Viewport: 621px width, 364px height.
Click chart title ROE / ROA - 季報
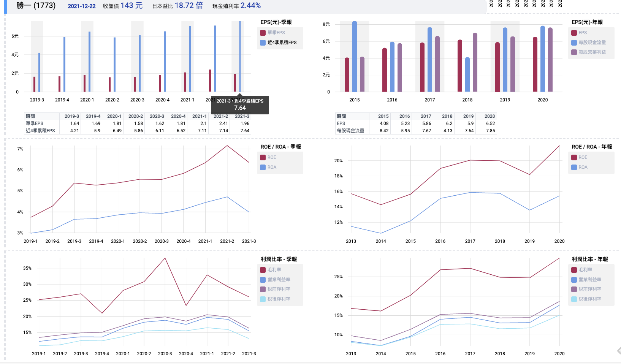coord(281,147)
